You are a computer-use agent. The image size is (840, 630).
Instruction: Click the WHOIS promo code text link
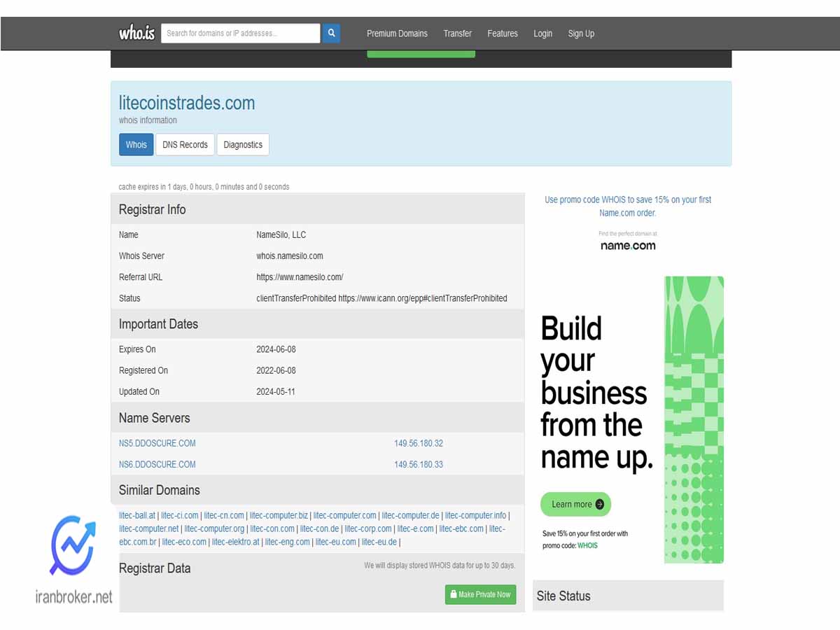pyautogui.click(x=588, y=545)
